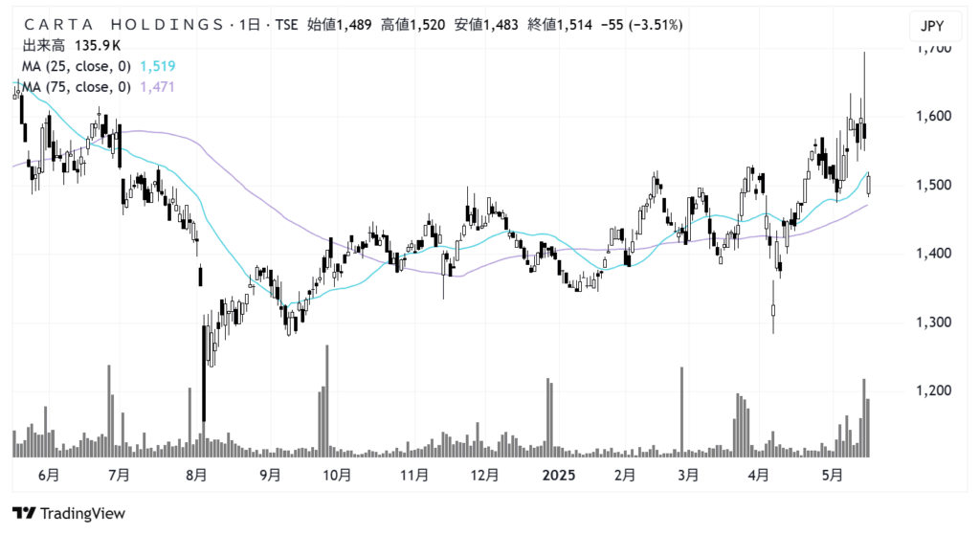Click the 1,600 price axis label
This screenshot has width=980, height=534.
tap(934, 116)
